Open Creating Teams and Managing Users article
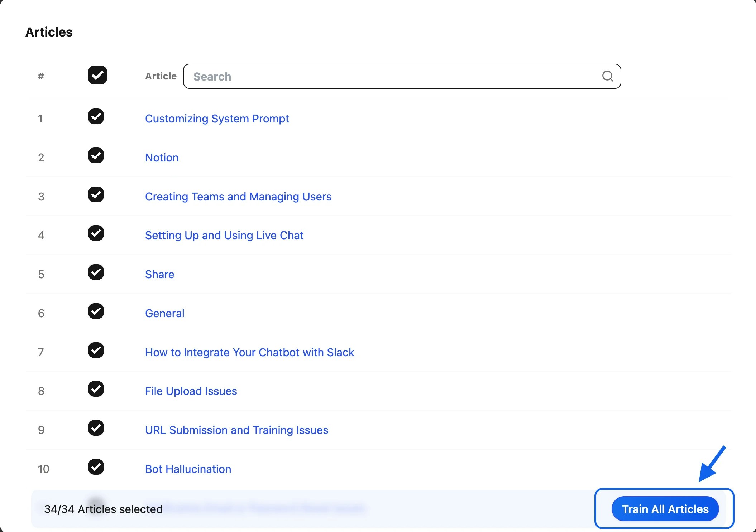756x532 pixels. [x=238, y=197]
